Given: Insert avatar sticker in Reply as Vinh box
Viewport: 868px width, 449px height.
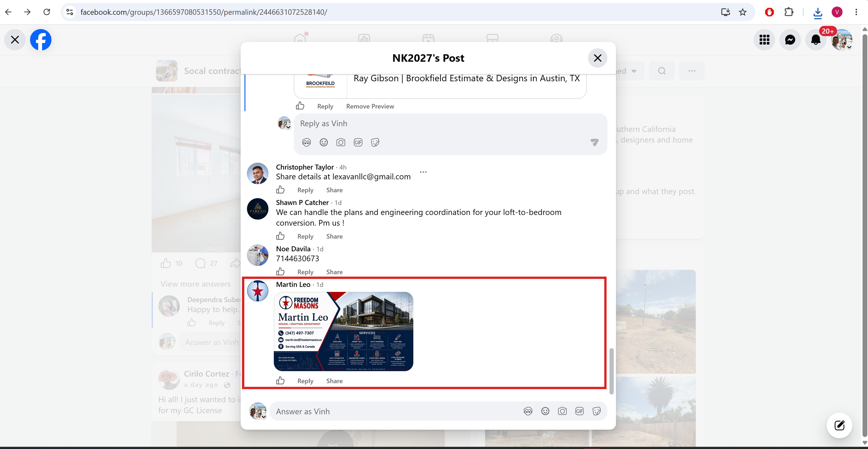Looking at the screenshot, I should (306, 142).
